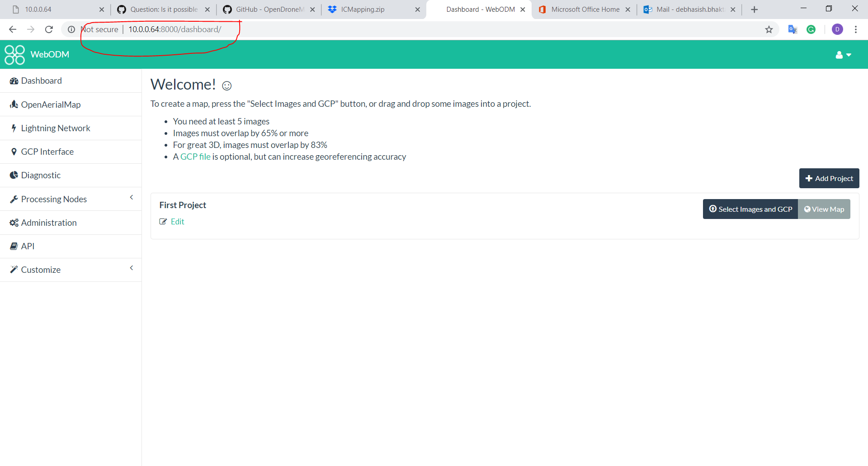Collapse the Processing Nodes submenu

(x=132, y=198)
